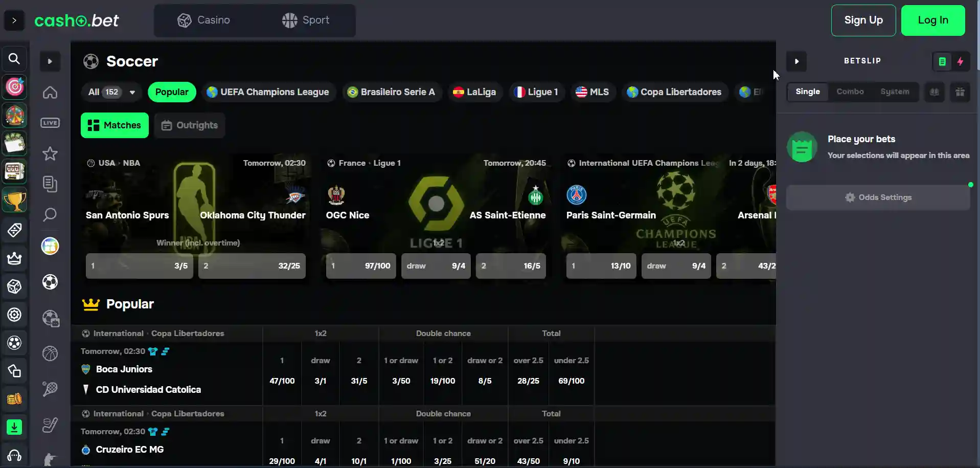Bet on San Antonio Spurs at 3/5

[x=140, y=266]
